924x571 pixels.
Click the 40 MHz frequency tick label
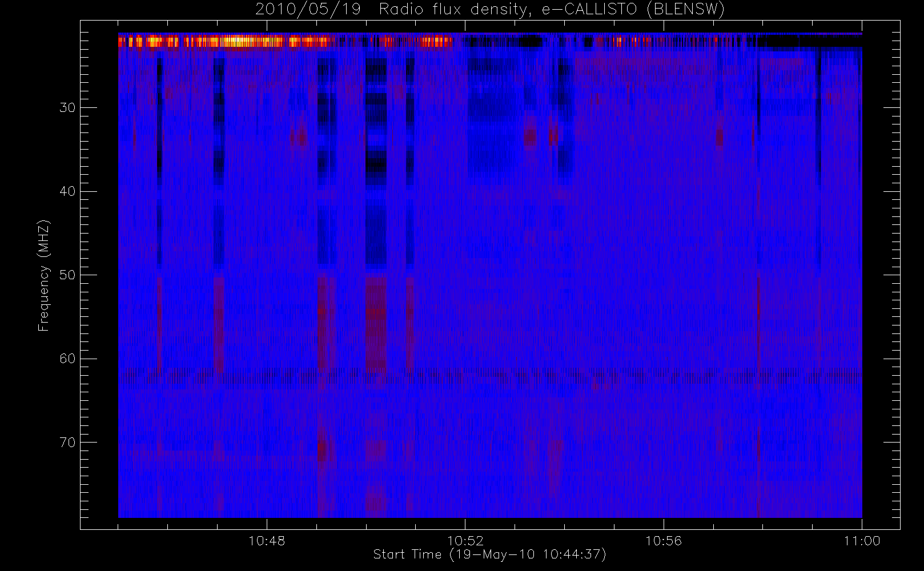67,191
